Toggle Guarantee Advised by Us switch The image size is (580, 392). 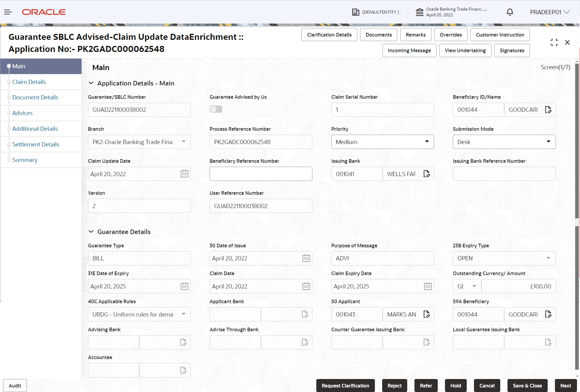(x=216, y=109)
